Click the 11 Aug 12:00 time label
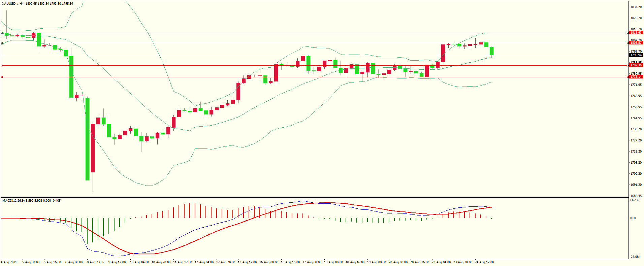The image size is (644, 266). [183, 262]
